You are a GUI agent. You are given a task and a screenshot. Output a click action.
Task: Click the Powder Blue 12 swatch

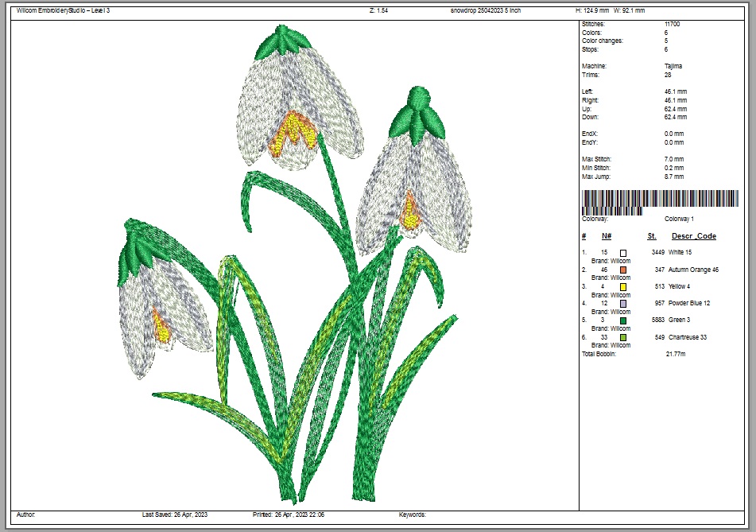[x=623, y=304]
